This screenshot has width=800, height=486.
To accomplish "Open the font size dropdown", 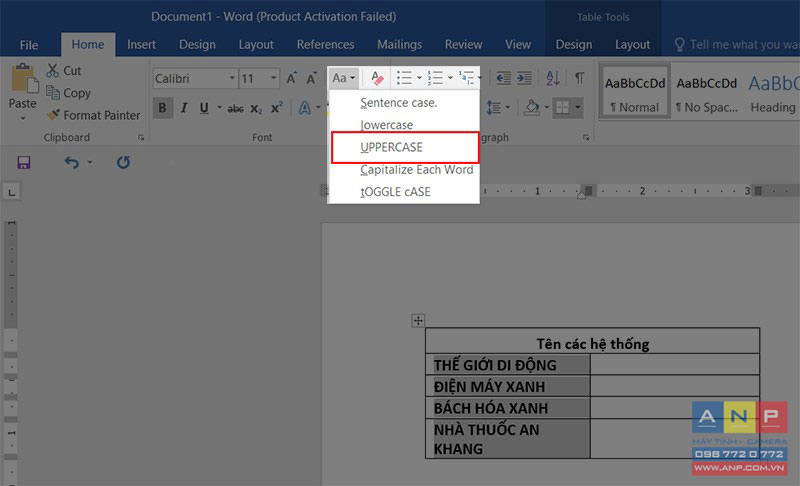I will 273,78.
